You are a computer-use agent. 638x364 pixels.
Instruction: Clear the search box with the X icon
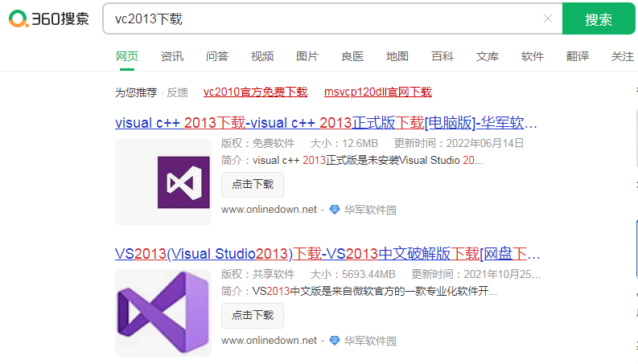(x=548, y=18)
